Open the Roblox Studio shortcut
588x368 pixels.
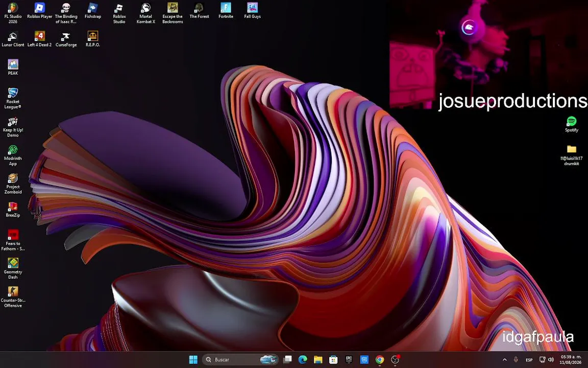coord(119,13)
